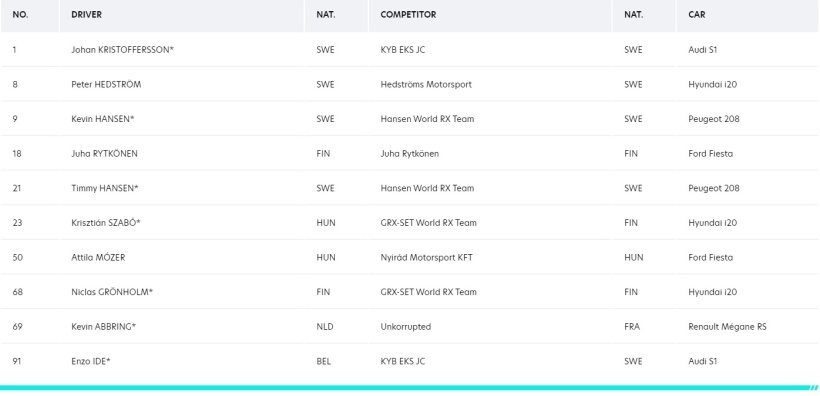Click competitor Nyirád Motorsport KFT
The width and height of the screenshot is (820, 396).
[426, 257]
